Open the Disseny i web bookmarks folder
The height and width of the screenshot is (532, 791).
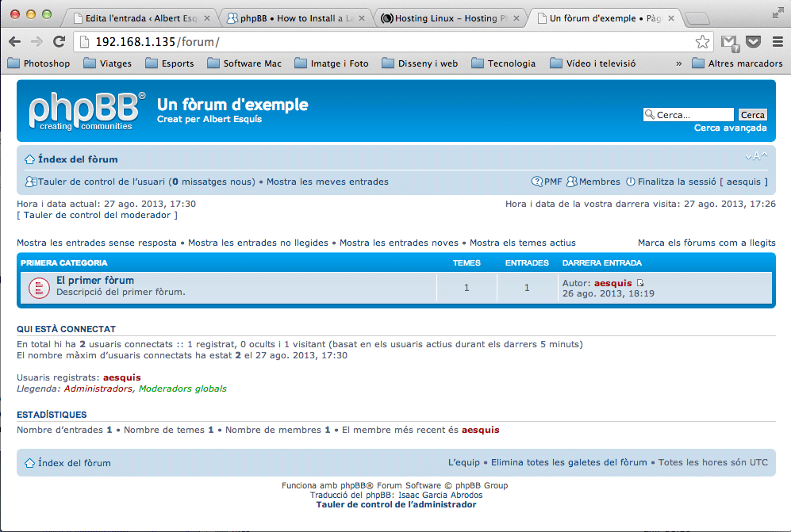[x=420, y=63]
